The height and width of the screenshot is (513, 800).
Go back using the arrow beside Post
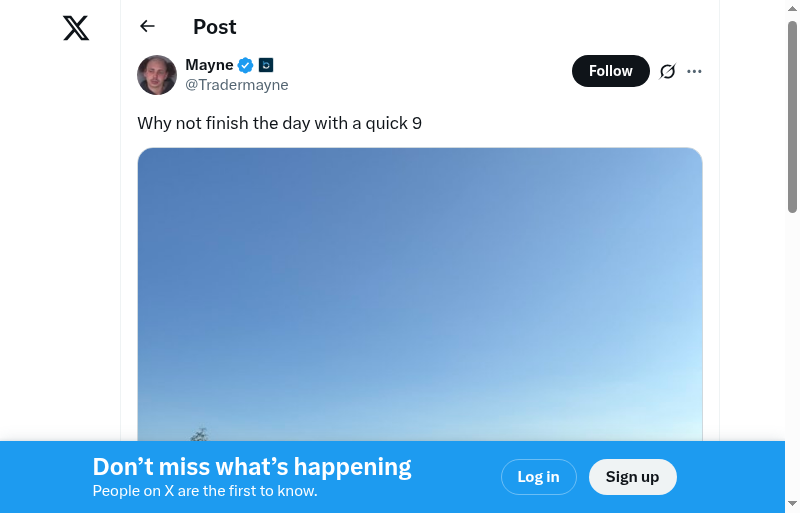coord(148,27)
